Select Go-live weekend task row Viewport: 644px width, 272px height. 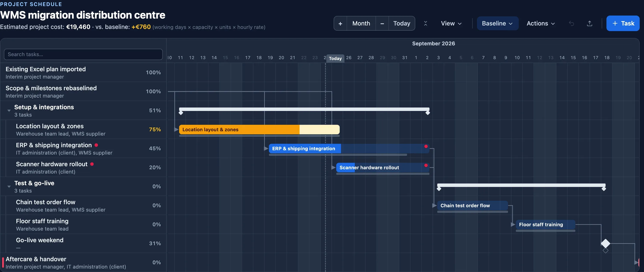[x=83, y=244]
